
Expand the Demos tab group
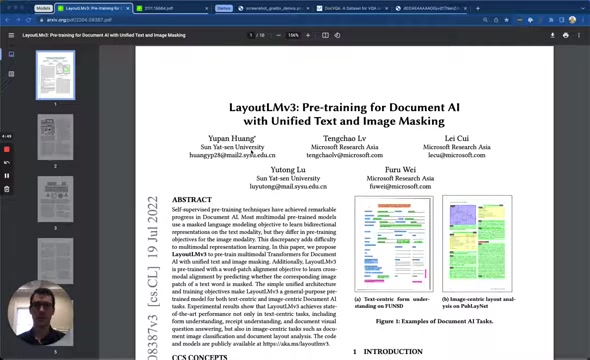224,8
